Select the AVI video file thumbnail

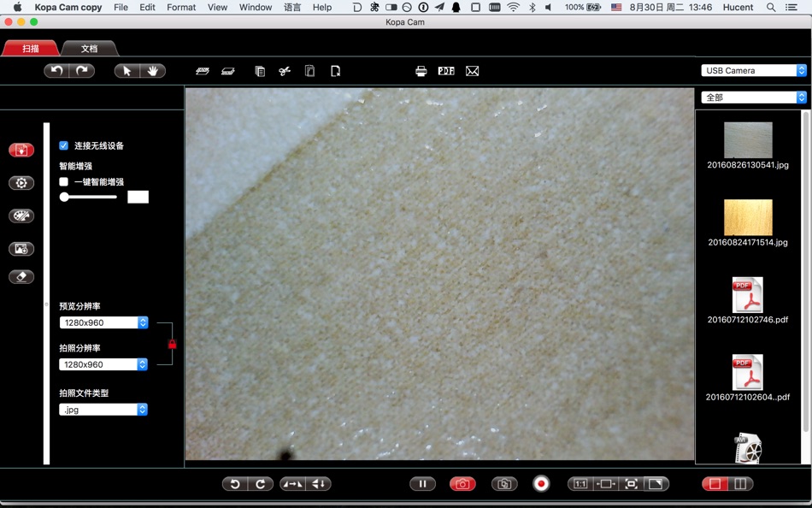tap(748, 448)
